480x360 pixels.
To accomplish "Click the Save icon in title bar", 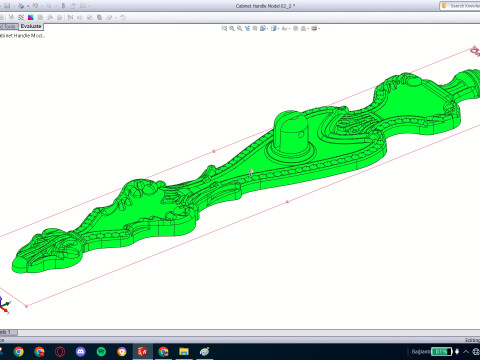I will tap(7, 6).
